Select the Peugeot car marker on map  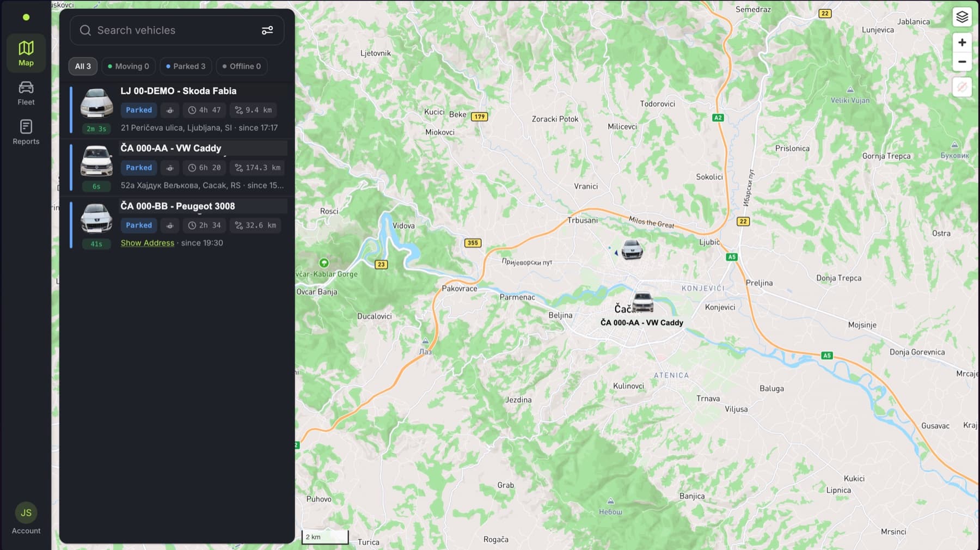click(x=632, y=250)
